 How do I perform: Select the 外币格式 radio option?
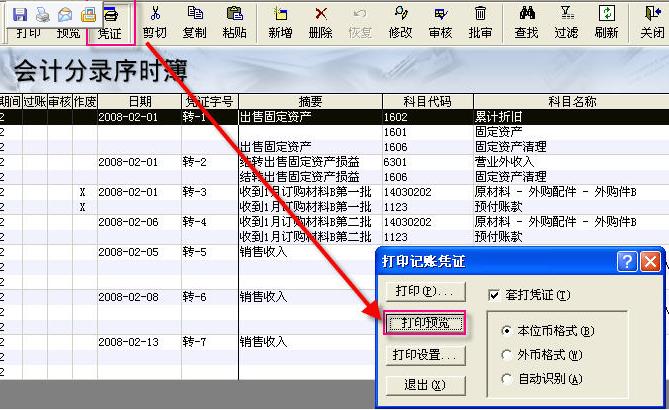point(506,355)
